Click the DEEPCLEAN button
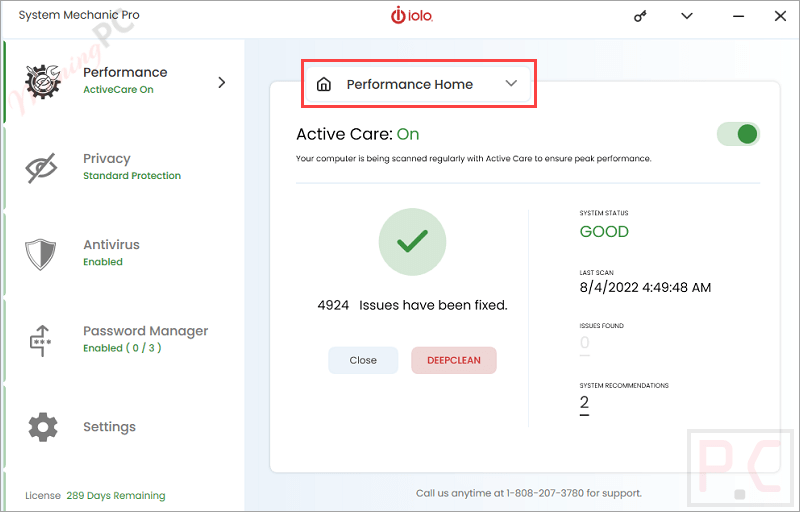 tap(454, 360)
